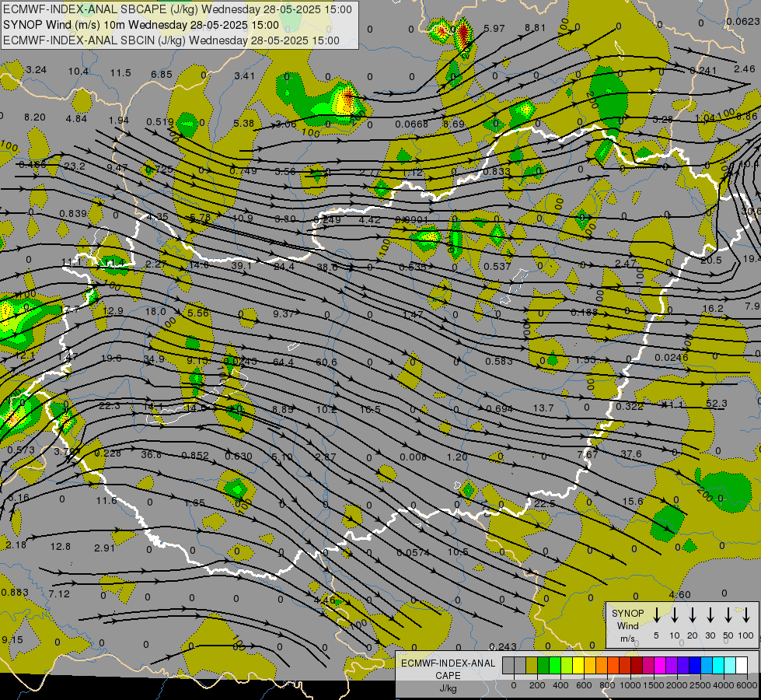Click the '5.97' value near top
The width and height of the screenshot is (761, 700).
[x=494, y=28]
